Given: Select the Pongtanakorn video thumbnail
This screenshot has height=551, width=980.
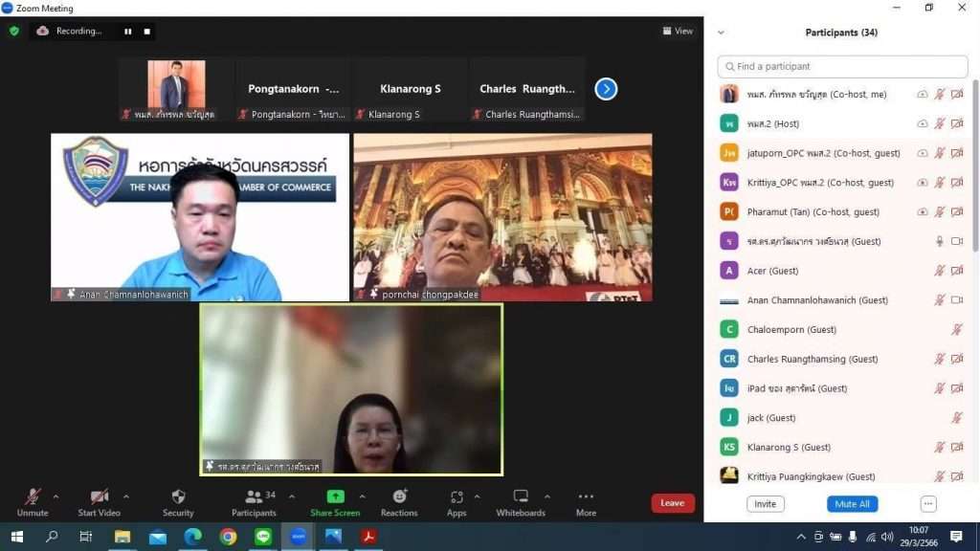Looking at the screenshot, I should 293,89.
